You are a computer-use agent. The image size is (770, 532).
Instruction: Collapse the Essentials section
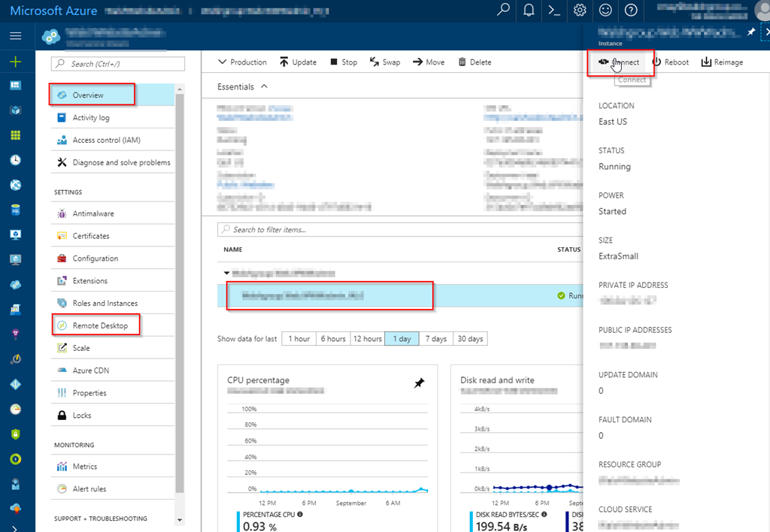coord(264,87)
